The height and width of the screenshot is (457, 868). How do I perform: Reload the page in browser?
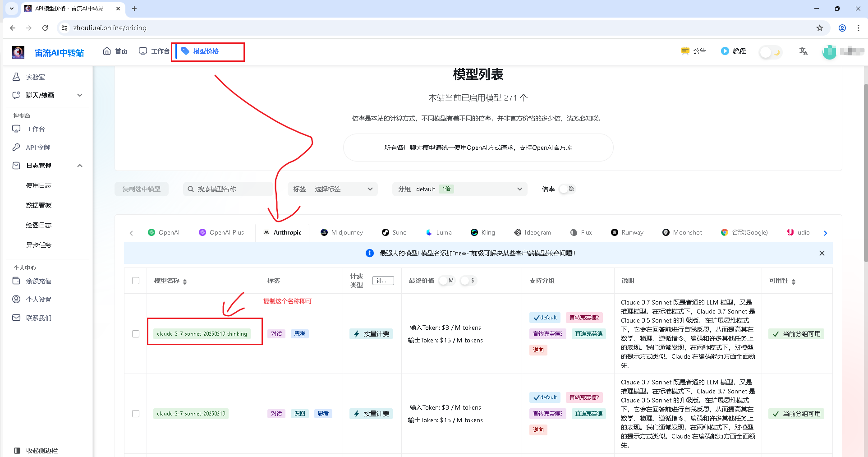coord(45,28)
